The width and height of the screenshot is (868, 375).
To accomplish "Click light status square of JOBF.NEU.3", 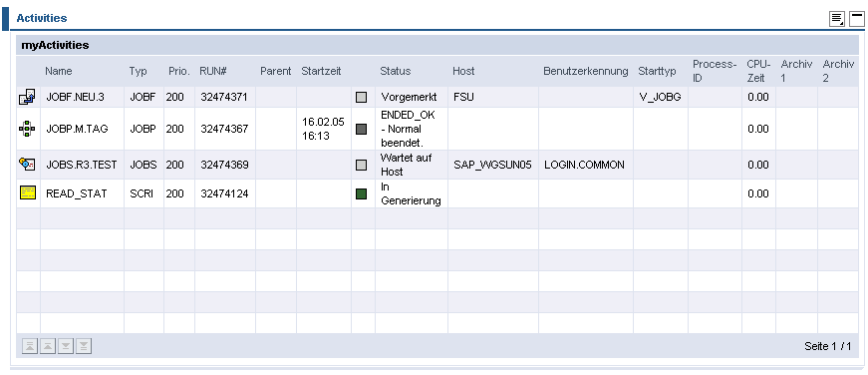I will click(x=361, y=98).
